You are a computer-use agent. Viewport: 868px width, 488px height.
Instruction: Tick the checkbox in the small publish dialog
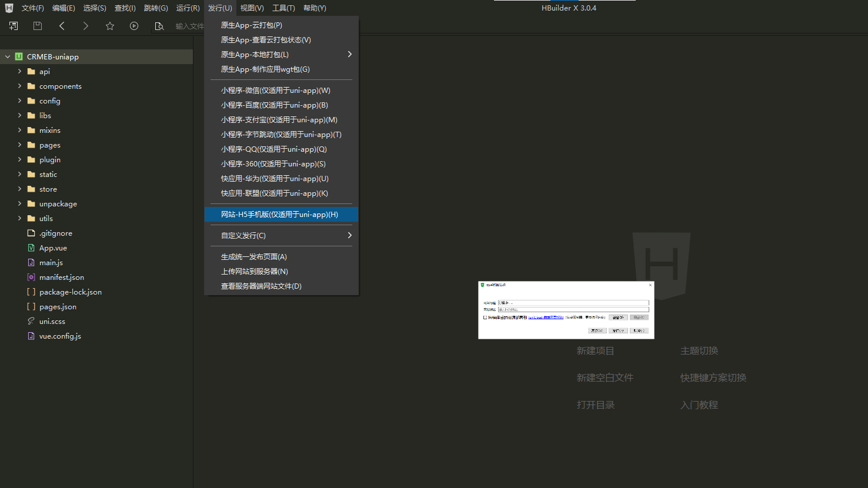click(485, 317)
